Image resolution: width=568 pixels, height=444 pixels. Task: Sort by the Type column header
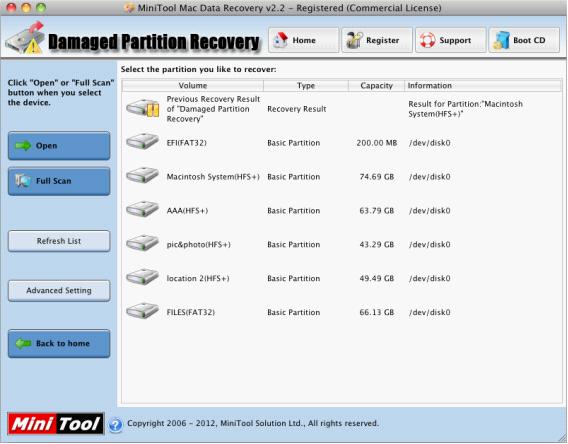coord(306,86)
